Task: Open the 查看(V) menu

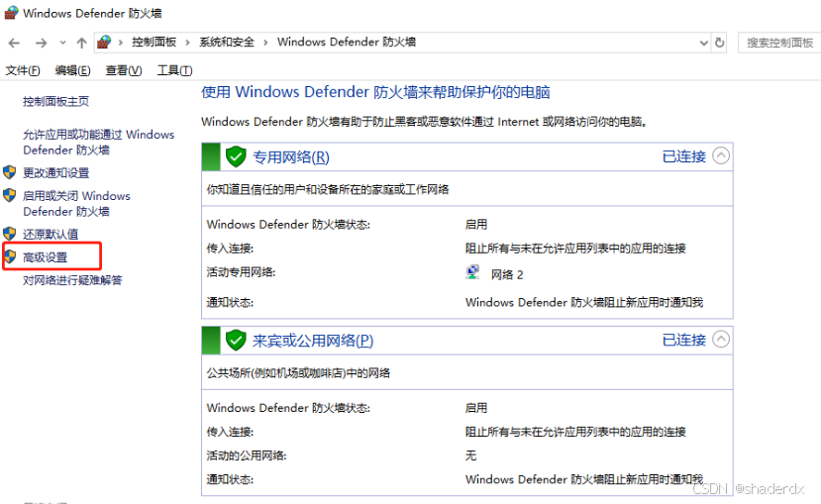Action: coord(124,70)
